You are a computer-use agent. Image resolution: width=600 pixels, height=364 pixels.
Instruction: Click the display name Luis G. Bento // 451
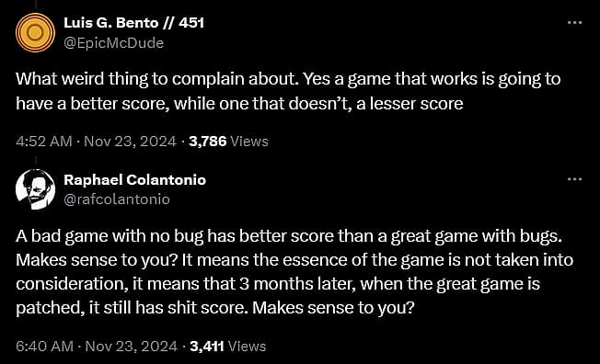[134, 23]
